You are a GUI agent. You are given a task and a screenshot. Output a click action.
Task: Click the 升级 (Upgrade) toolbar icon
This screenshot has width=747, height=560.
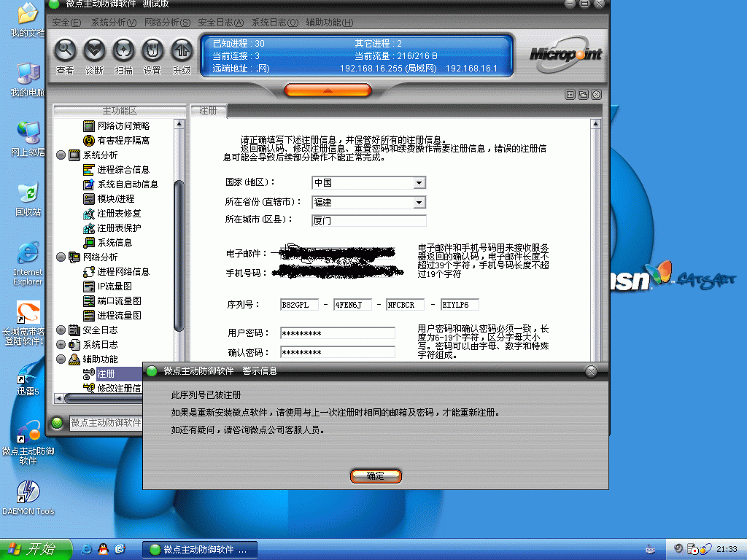point(182,50)
